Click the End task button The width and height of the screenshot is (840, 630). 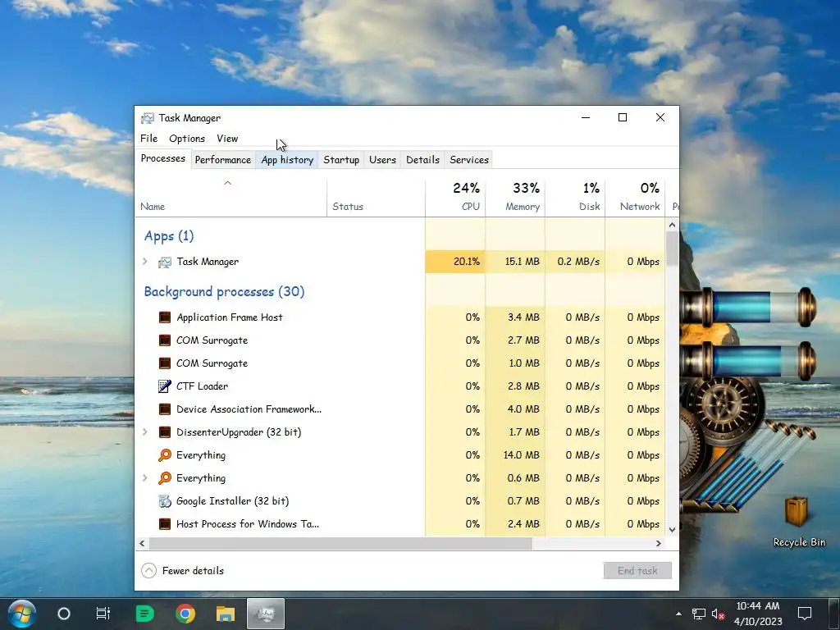637,571
